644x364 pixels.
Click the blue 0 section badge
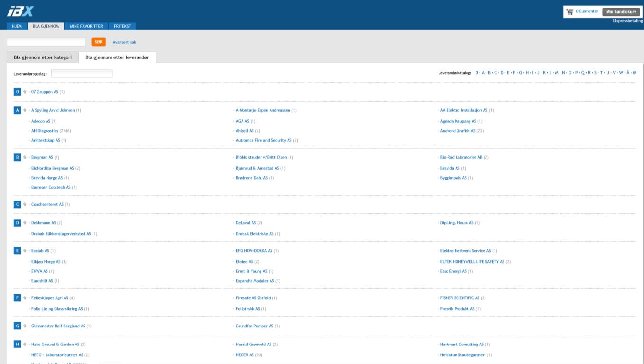(x=18, y=92)
